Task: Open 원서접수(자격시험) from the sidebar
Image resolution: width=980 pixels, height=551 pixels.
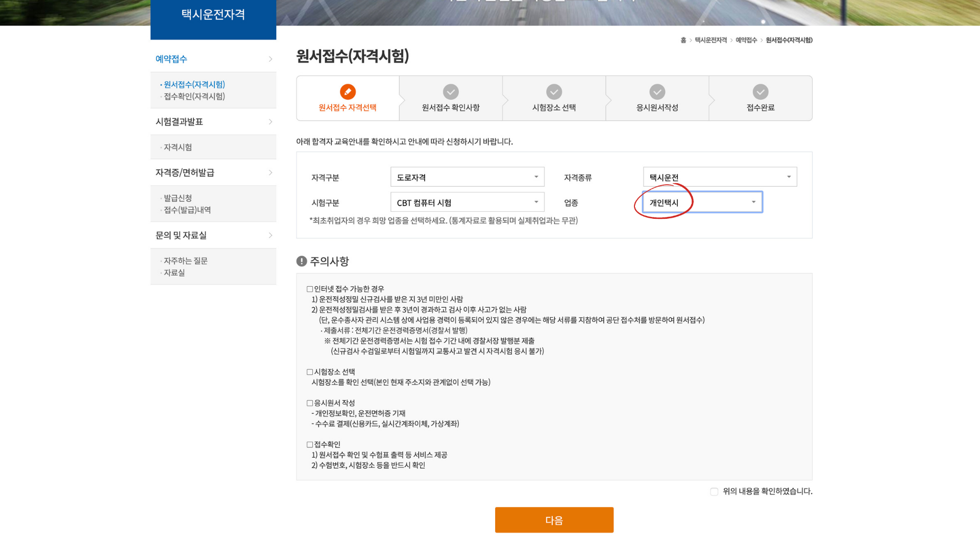Action: pos(194,84)
